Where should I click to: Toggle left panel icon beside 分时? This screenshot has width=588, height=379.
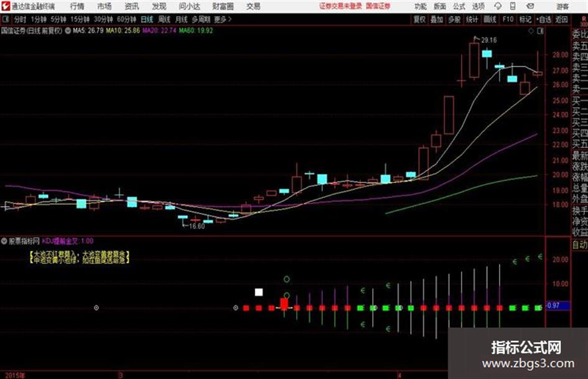pos(5,19)
